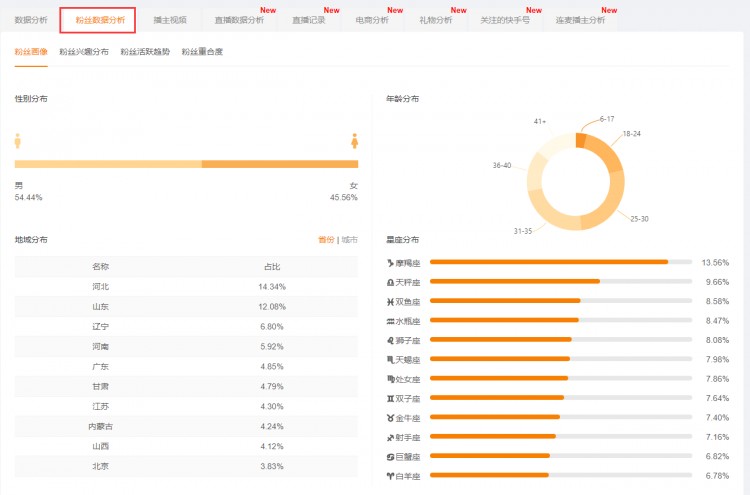Viewport: 750px width, 495px height.
Task: Switch to the 直播数据分析 tab
Action: [x=239, y=20]
